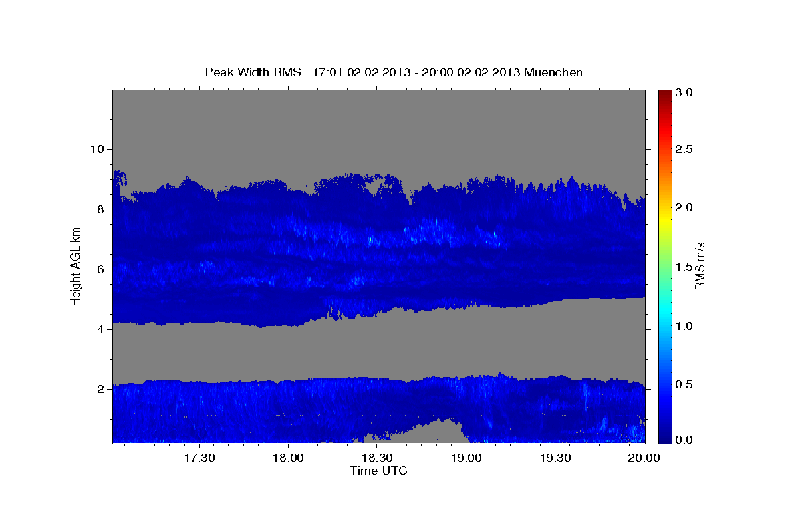The width and height of the screenshot is (798, 532).
Task: Click the colorbar value 2.5
Action: (x=684, y=149)
